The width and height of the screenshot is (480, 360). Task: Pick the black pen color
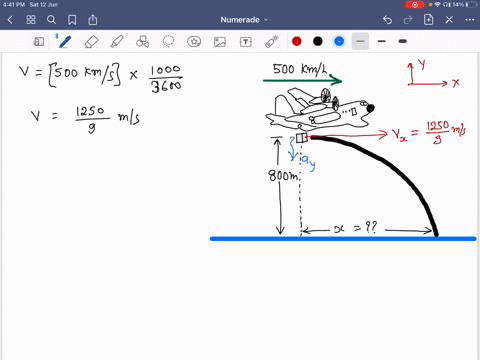[318, 41]
